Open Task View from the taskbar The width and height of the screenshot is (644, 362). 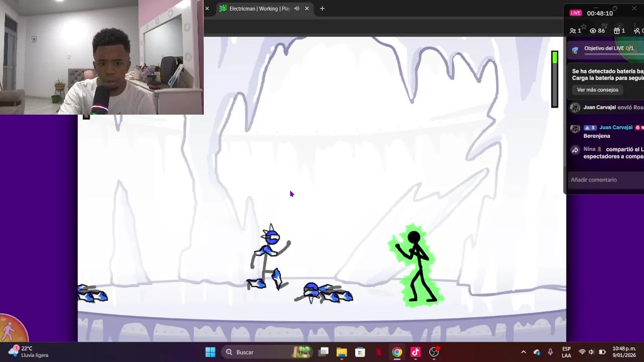[324, 352]
